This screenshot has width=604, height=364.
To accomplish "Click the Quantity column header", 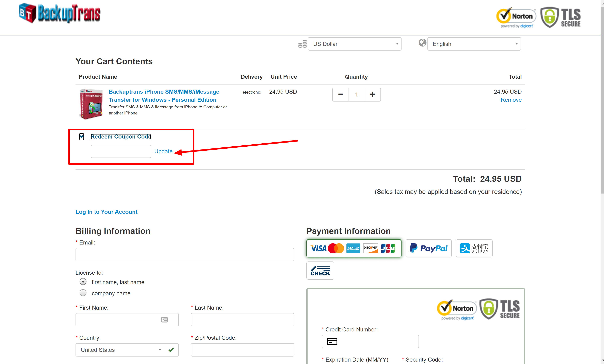I will pos(356,77).
